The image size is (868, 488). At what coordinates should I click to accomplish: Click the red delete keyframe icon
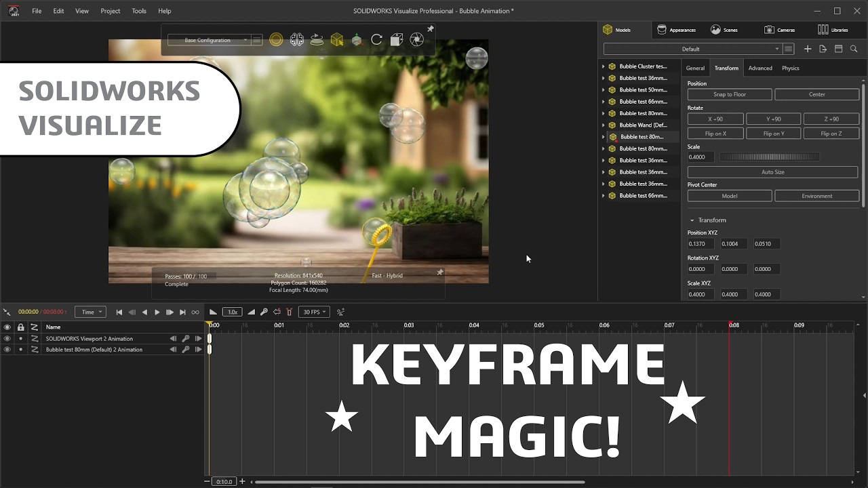pyautogui.click(x=290, y=312)
